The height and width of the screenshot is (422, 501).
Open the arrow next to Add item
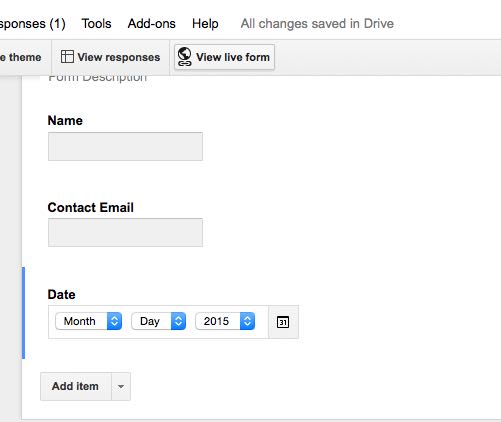pyautogui.click(x=121, y=386)
